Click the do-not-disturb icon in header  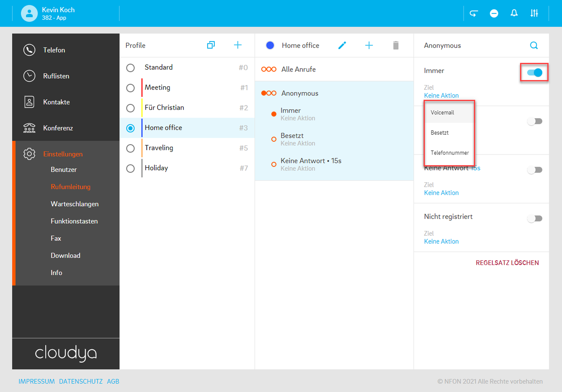coord(494,13)
